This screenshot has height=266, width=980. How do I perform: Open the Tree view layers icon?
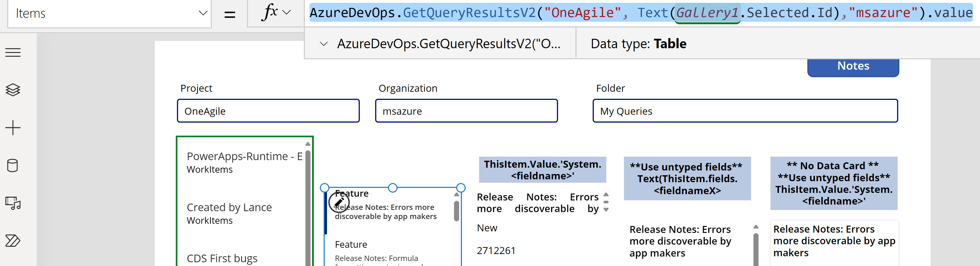(13, 90)
